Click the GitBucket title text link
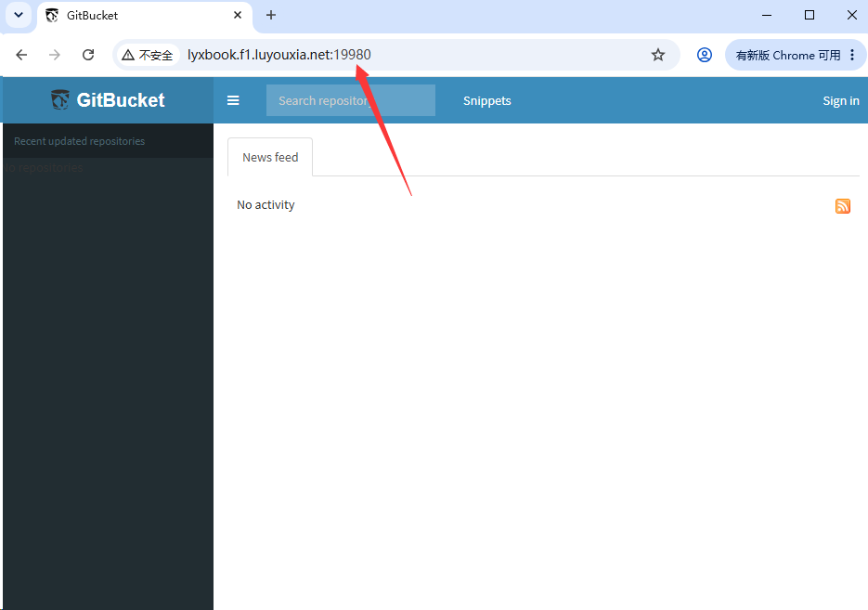The height and width of the screenshot is (610, 868). point(121,100)
